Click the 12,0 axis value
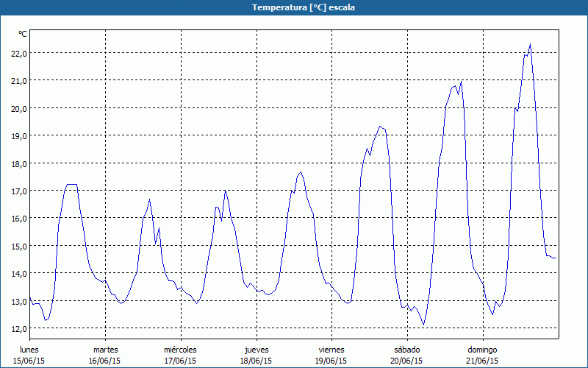Viewport: 588px width, 368px height. pyautogui.click(x=19, y=329)
